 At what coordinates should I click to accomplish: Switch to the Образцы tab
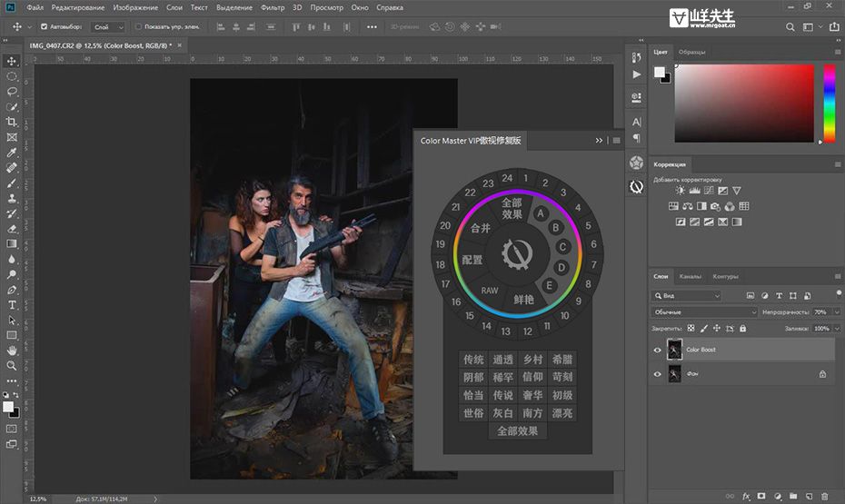pyautogui.click(x=692, y=52)
